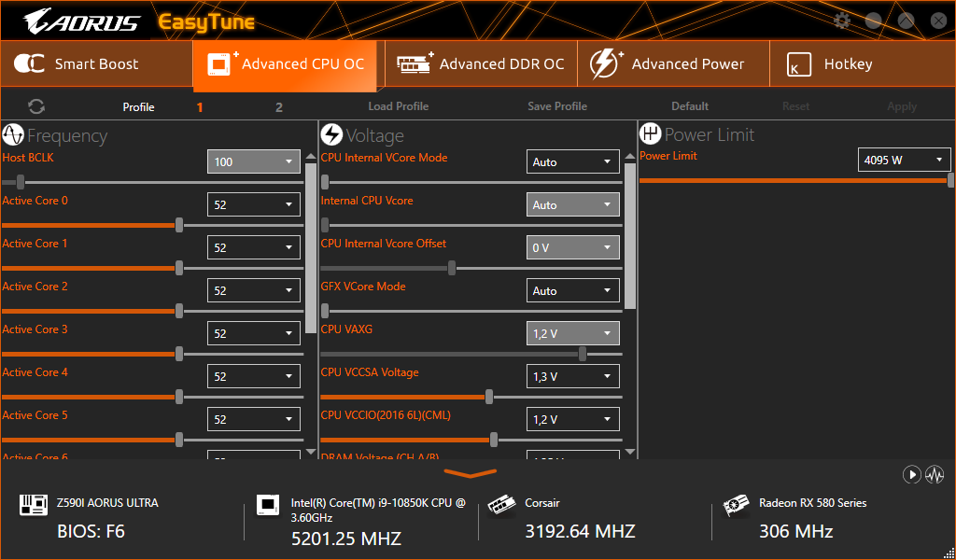Image resolution: width=956 pixels, height=560 pixels.
Task: Click the Voltage lightning bolt icon
Action: point(331,134)
